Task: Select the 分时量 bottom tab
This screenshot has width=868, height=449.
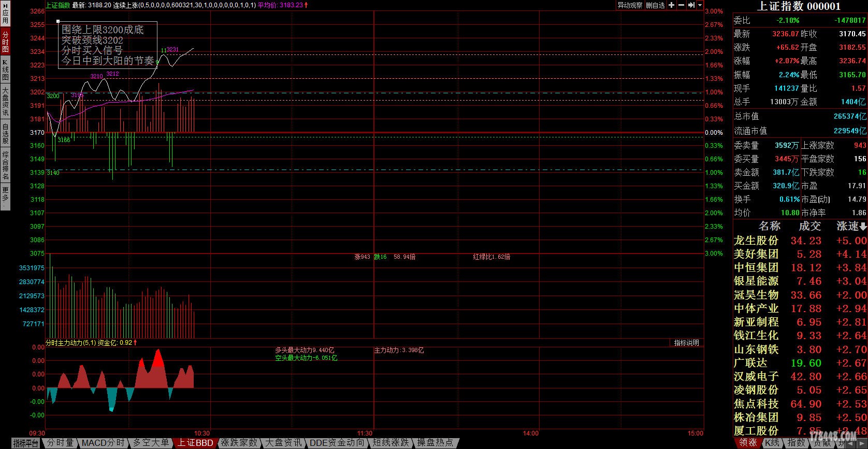Action: 60,443
